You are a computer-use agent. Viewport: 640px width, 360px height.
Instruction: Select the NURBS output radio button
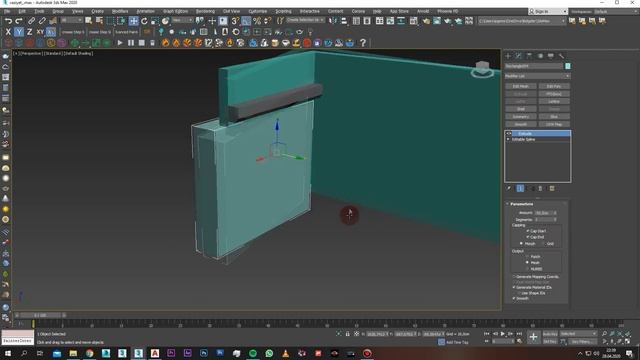pos(527,269)
